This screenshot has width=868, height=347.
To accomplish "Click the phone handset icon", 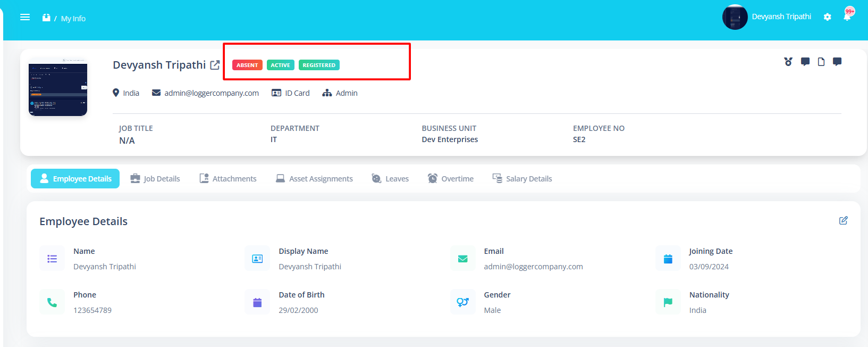I will (x=52, y=302).
